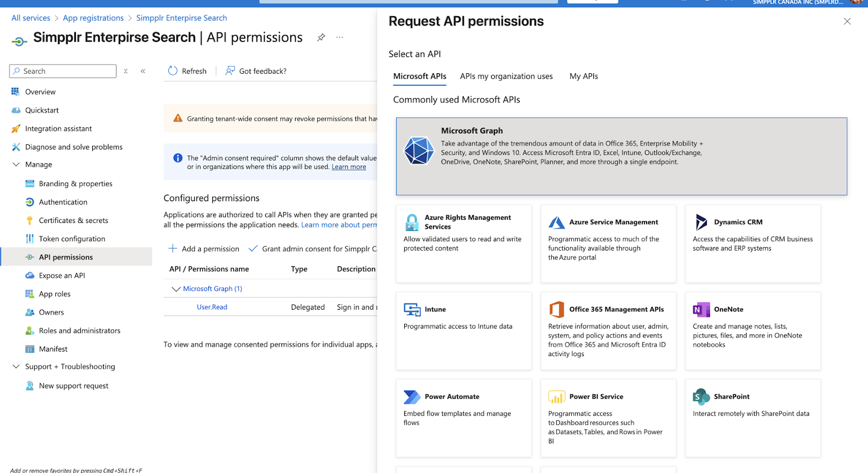Viewport: 868px width, 473px height.
Task: Choose the SharePoint API icon
Action: tap(701, 397)
